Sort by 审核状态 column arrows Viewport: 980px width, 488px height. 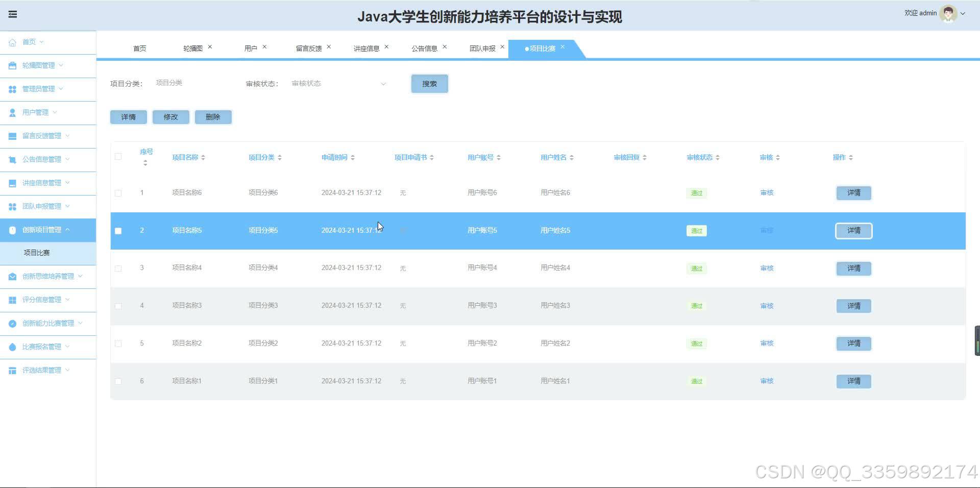(718, 158)
